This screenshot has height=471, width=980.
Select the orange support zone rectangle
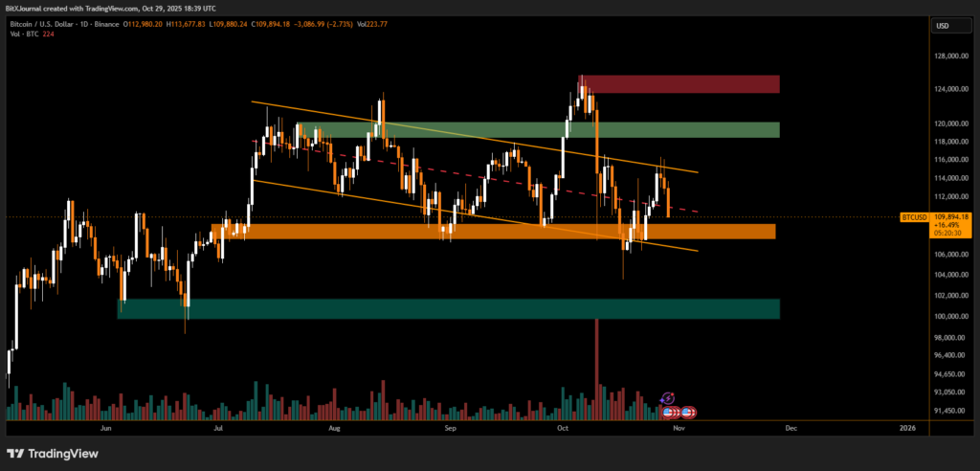click(x=493, y=231)
